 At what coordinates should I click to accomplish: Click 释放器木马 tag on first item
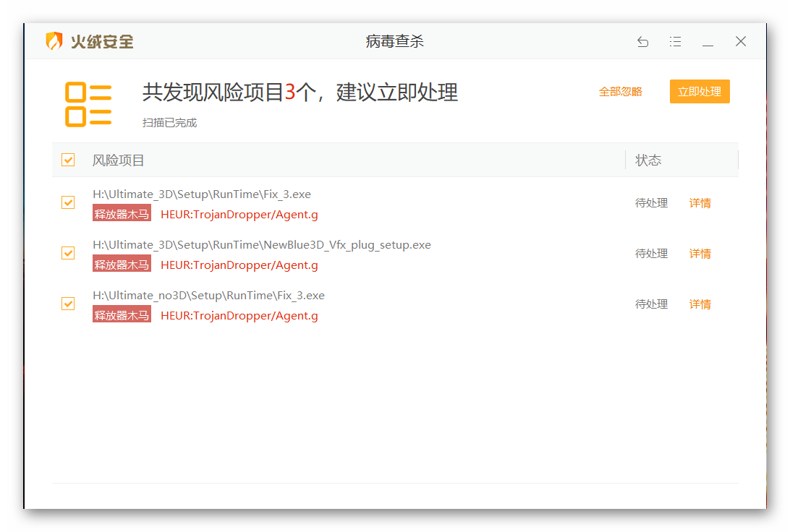tap(122, 214)
